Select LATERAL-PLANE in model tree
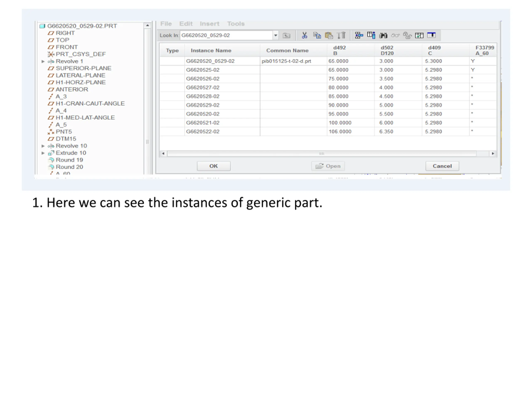This screenshot has height=399, width=532. [80, 75]
